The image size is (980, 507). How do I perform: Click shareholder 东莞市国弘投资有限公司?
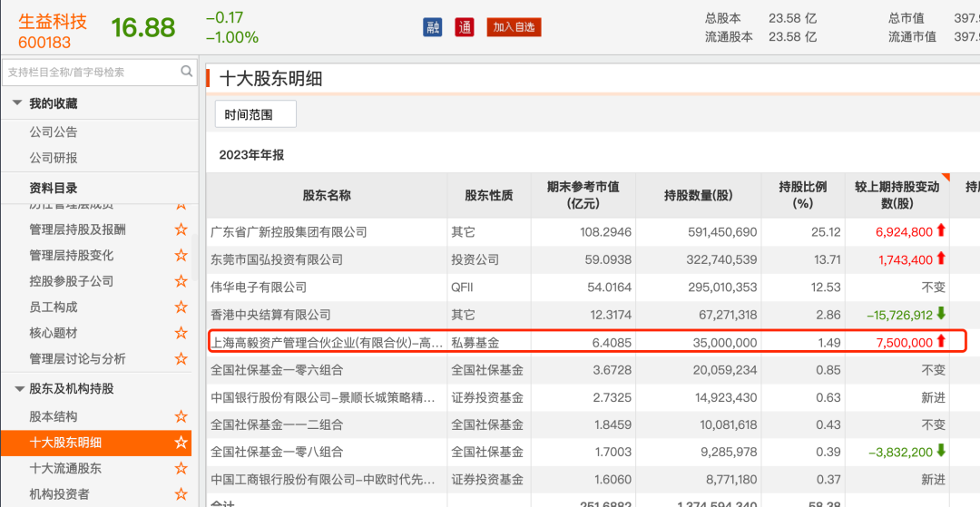277,259
